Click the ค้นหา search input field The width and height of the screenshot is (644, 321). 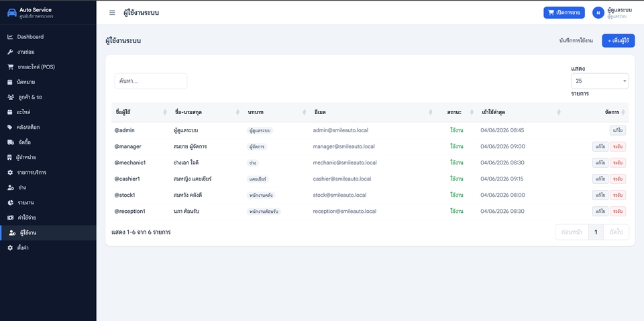coord(151,81)
